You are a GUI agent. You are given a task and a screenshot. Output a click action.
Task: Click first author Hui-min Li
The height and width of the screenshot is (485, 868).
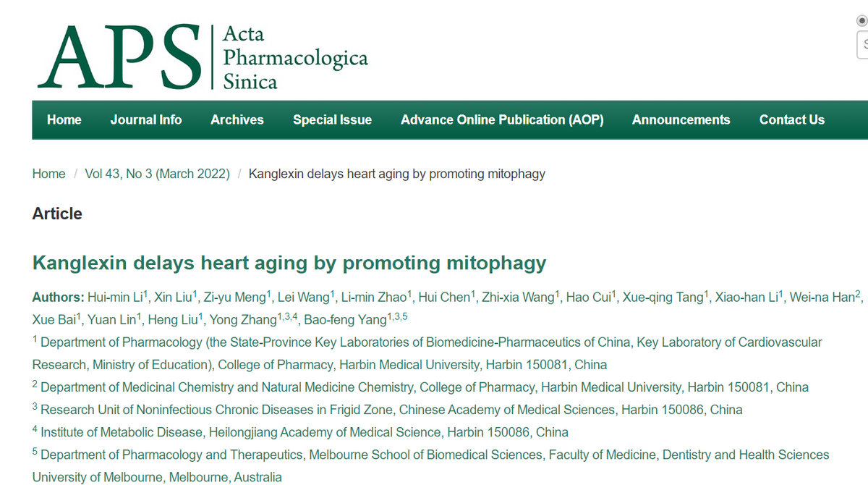tap(116, 298)
